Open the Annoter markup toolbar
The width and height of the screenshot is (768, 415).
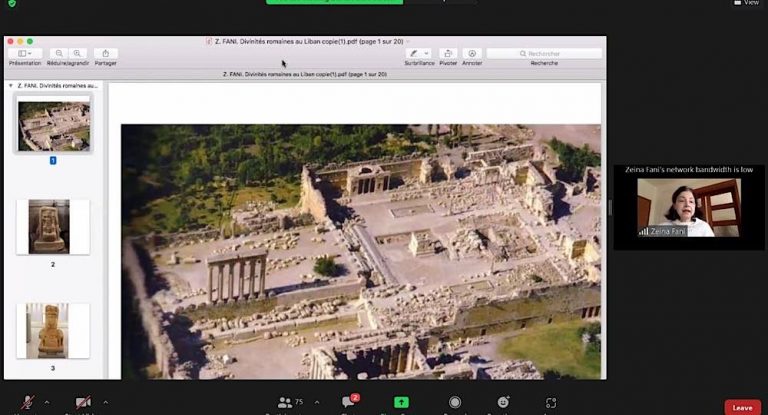(472, 53)
